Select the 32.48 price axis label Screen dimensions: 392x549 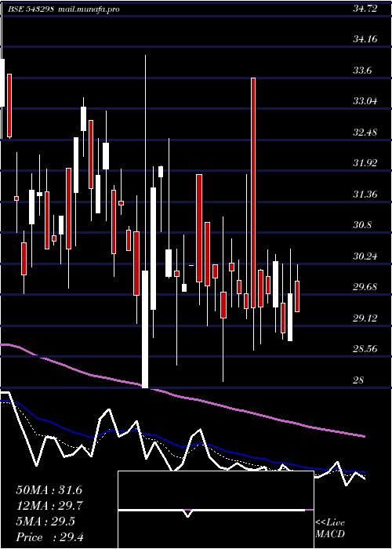click(365, 133)
